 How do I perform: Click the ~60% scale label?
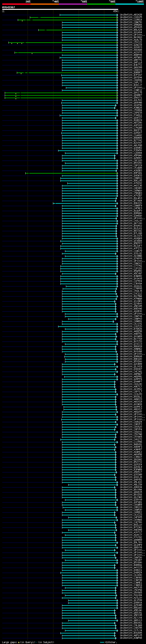(83, 2)
